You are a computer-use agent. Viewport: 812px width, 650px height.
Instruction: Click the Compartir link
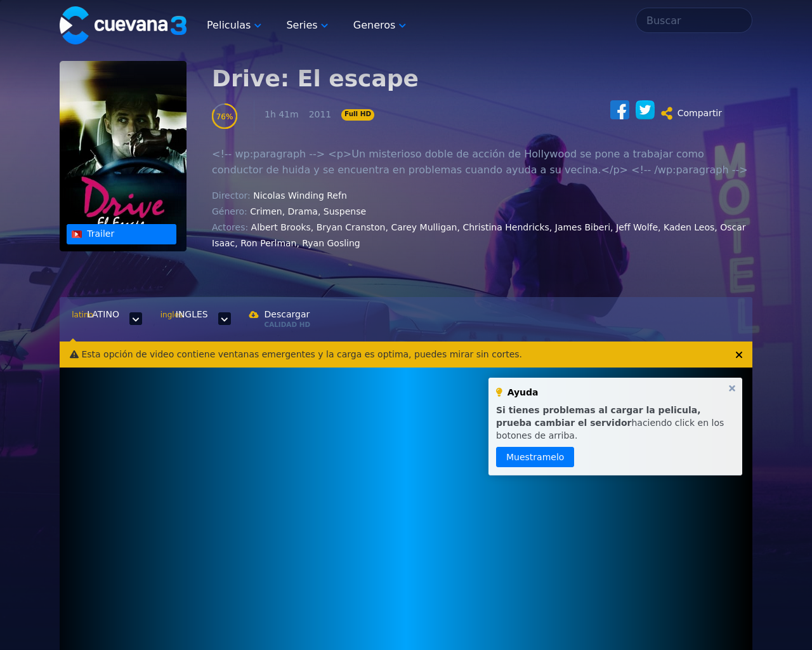click(x=699, y=113)
